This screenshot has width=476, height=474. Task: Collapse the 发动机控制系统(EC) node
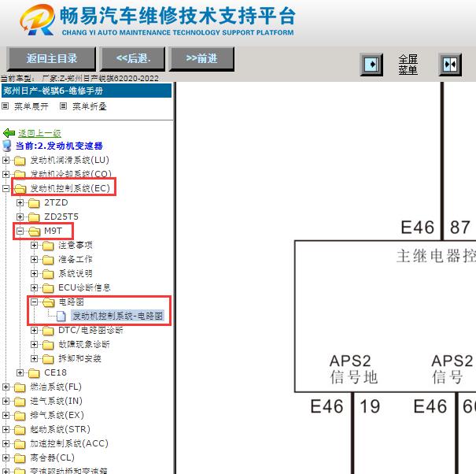tap(6, 188)
